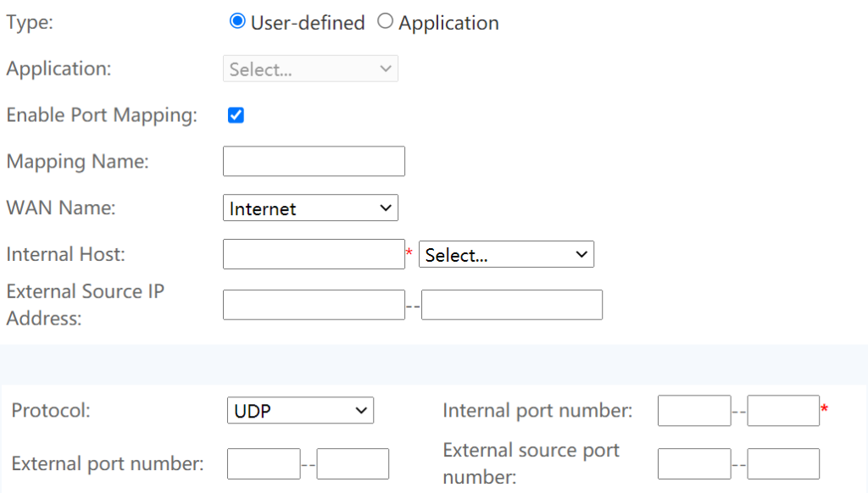Click the External source port number end field
This screenshot has width=868, height=493.
click(x=783, y=463)
